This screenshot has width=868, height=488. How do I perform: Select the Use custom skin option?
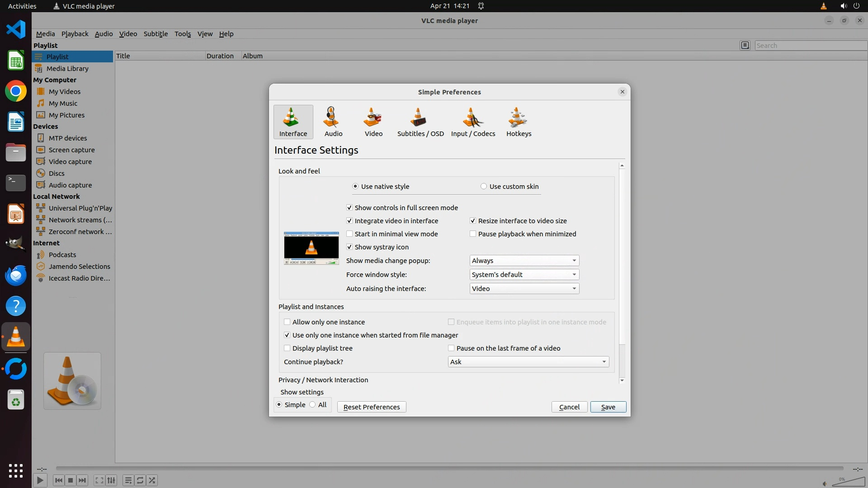click(x=484, y=187)
